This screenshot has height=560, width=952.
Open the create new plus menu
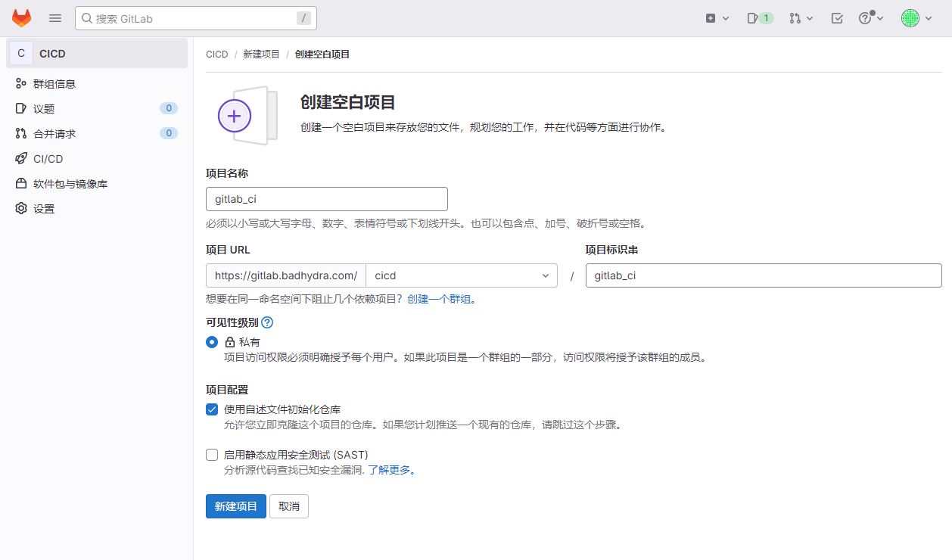click(x=717, y=18)
